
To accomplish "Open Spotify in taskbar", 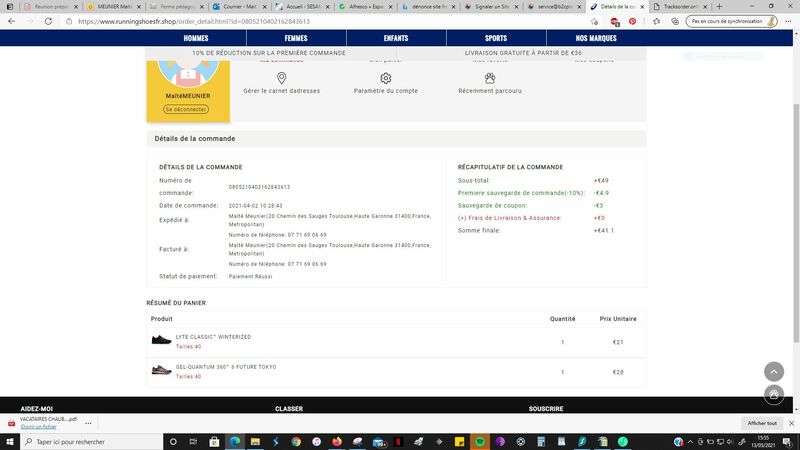I will tap(480, 442).
